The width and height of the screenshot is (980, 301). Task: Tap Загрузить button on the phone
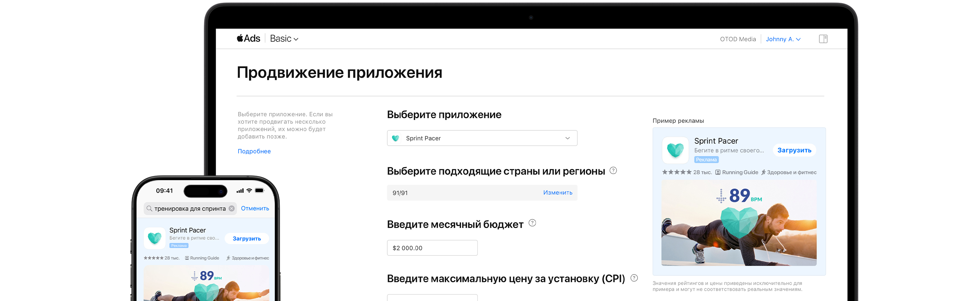[246, 239]
